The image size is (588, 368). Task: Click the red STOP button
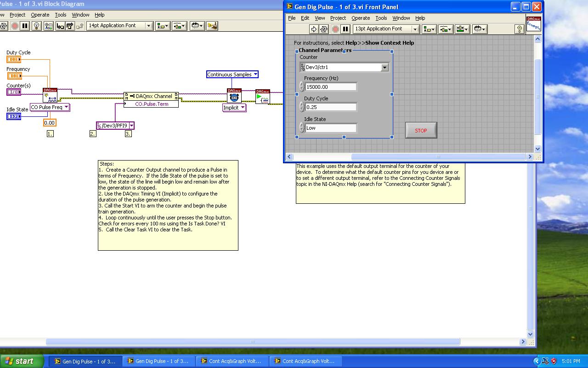pyautogui.click(x=421, y=130)
